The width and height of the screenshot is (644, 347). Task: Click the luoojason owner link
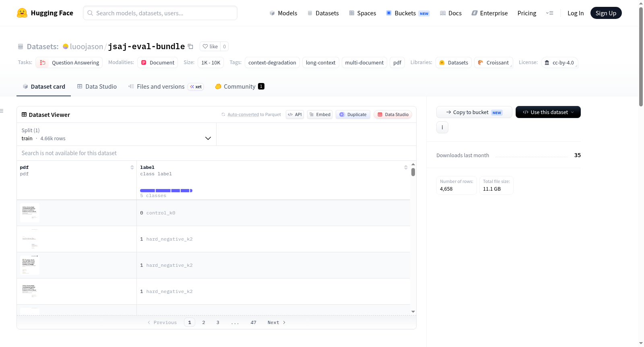87,46
